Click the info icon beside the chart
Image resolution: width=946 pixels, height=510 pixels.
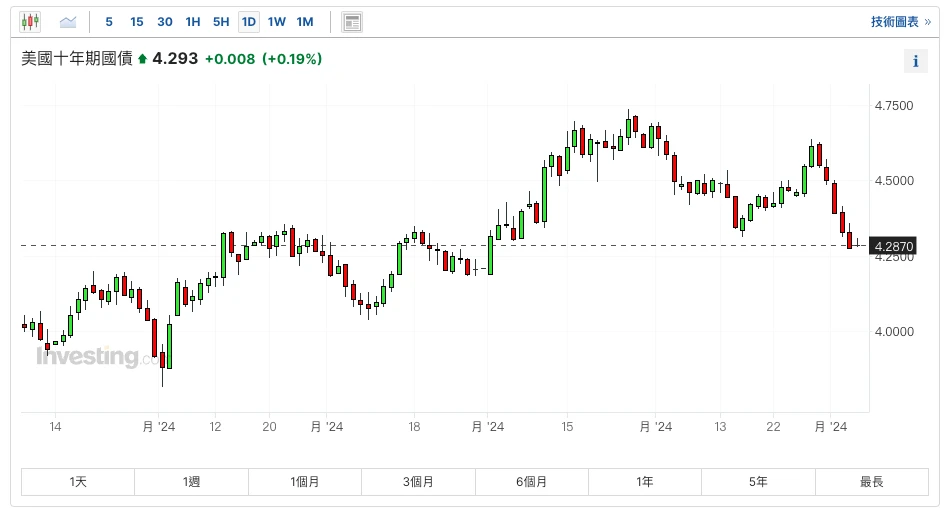click(915, 61)
